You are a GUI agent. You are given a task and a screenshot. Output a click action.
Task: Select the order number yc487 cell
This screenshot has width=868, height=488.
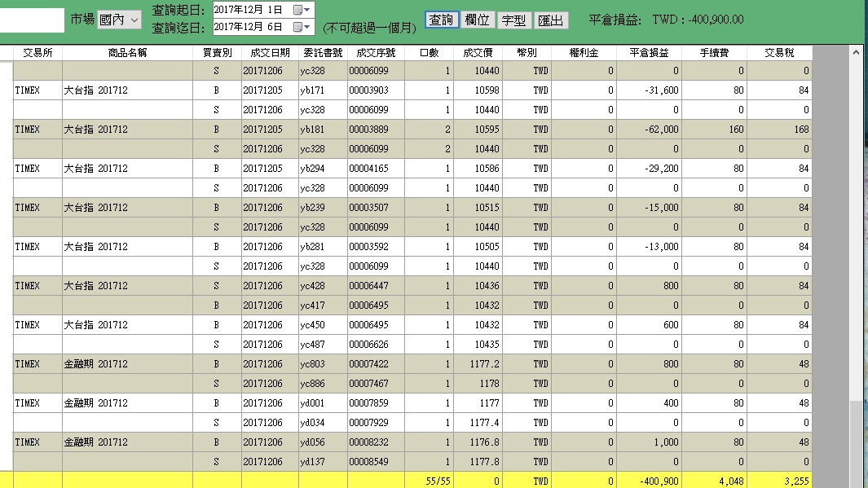323,344
